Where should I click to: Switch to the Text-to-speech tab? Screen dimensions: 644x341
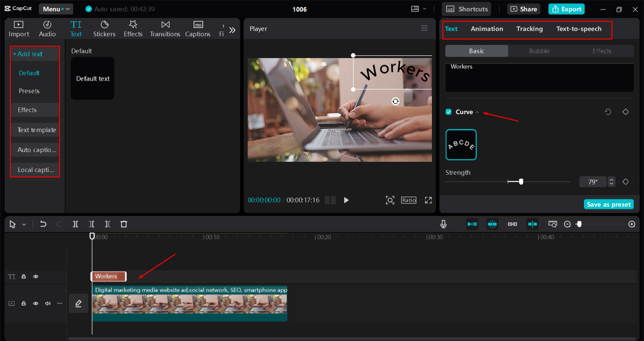coord(579,29)
